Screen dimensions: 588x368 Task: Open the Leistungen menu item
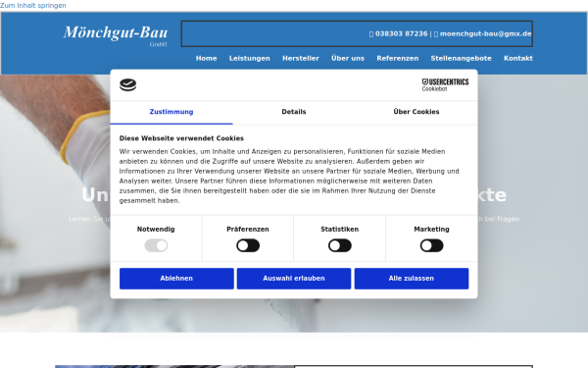tap(250, 58)
